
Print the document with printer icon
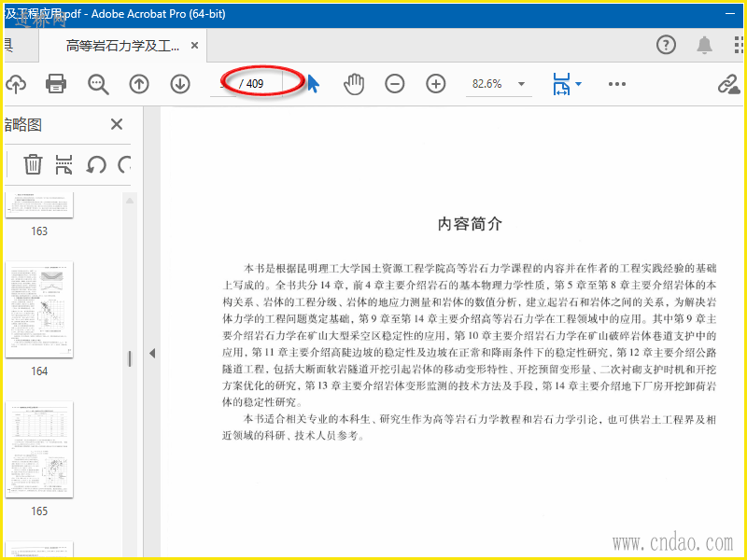[x=56, y=84]
